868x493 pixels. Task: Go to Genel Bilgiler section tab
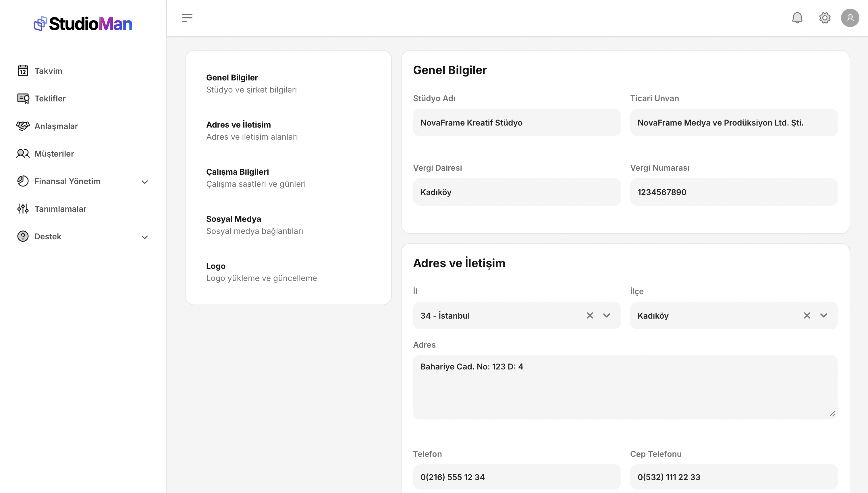point(288,83)
